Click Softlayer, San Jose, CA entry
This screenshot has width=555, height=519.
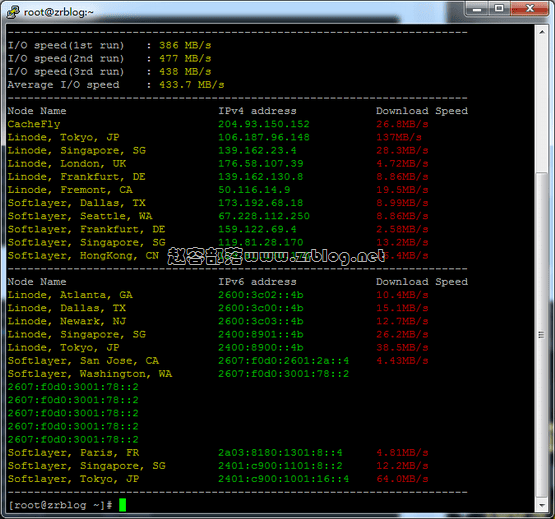pos(83,361)
